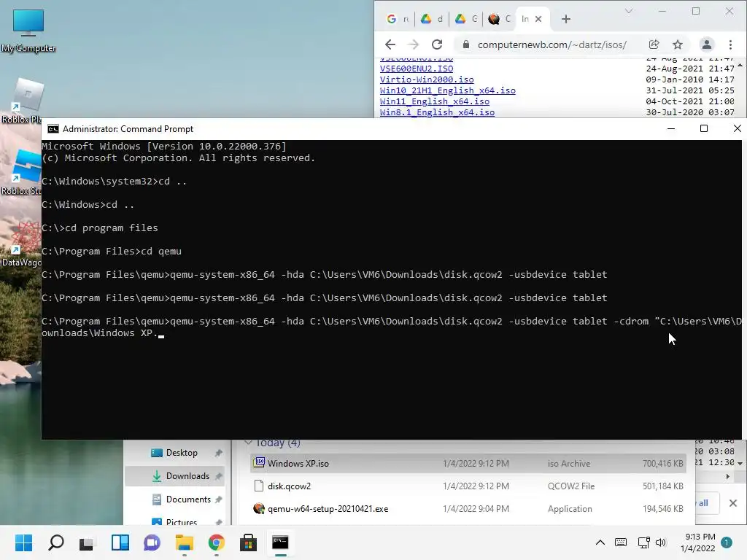This screenshot has width=747, height=560.
Task: Select Documents in Explorer sidebar
Action: [x=174, y=499]
